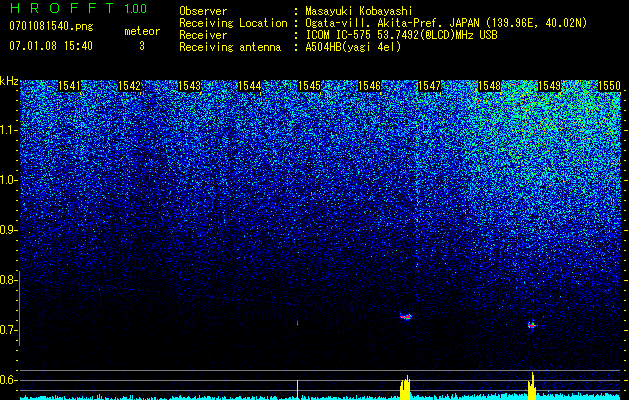Click the 1.1 kHz axis label
The width and height of the screenshot is (629, 400).
(x=8, y=130)
